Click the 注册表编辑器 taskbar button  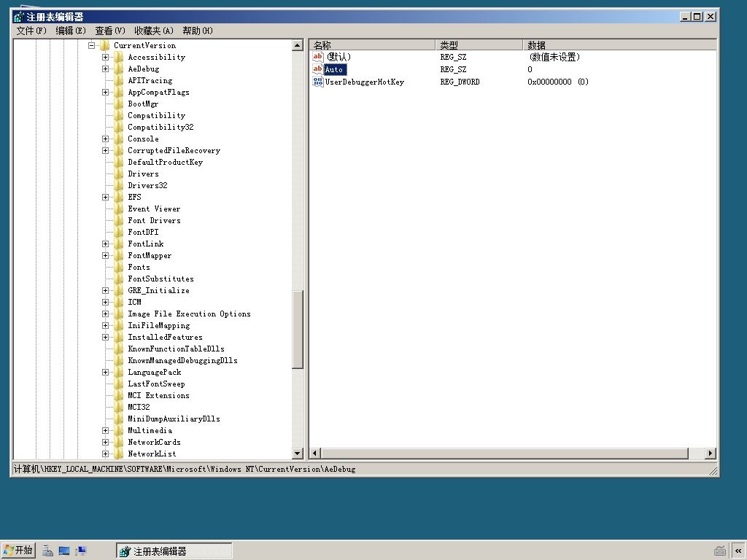point(174,551)
